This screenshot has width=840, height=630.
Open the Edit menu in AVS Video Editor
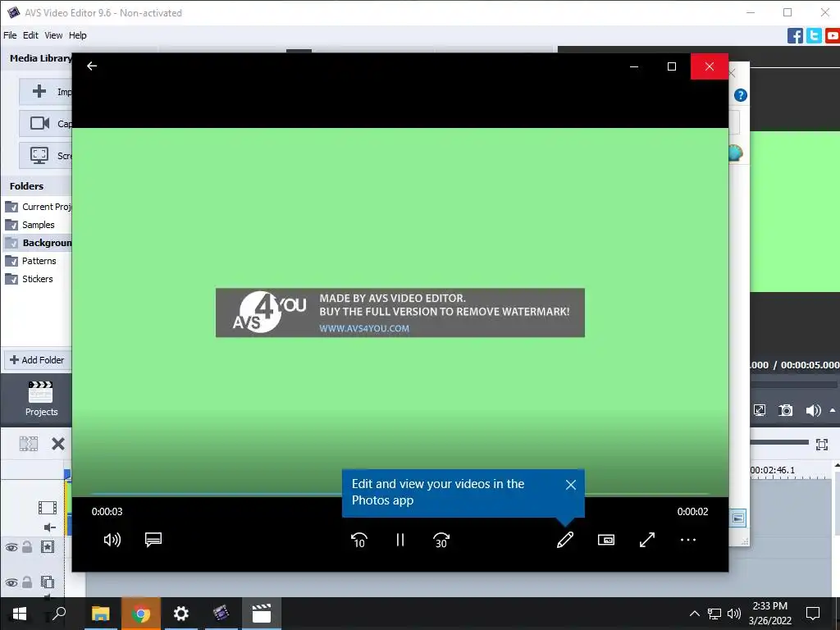[30, 35]
